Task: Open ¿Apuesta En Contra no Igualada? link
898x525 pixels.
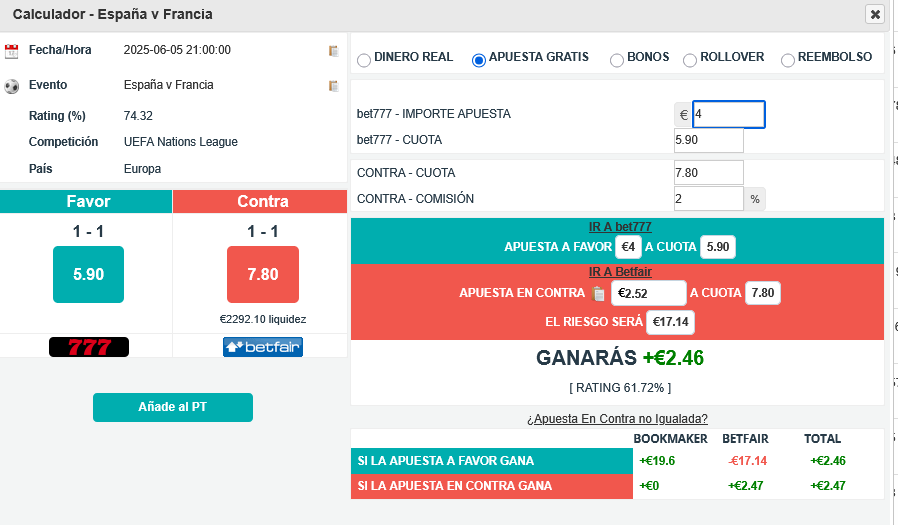Action: coord(617,419)
